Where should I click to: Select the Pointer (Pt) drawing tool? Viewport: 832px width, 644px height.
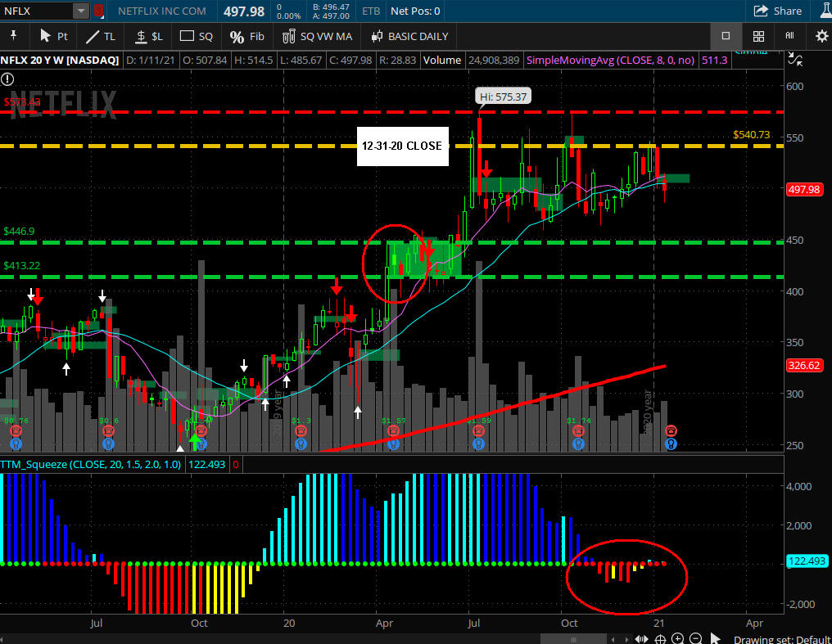[x=54, y=36]
